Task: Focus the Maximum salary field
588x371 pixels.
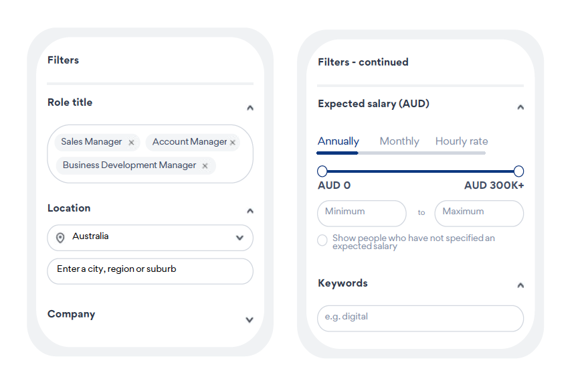Action: point(479,213)
